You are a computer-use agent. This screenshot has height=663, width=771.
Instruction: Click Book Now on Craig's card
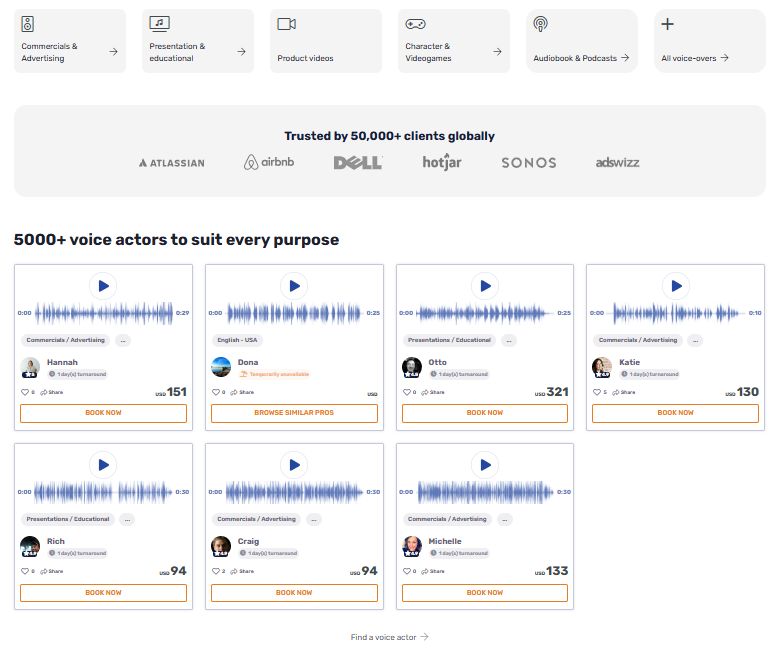[x=294, y=593]
